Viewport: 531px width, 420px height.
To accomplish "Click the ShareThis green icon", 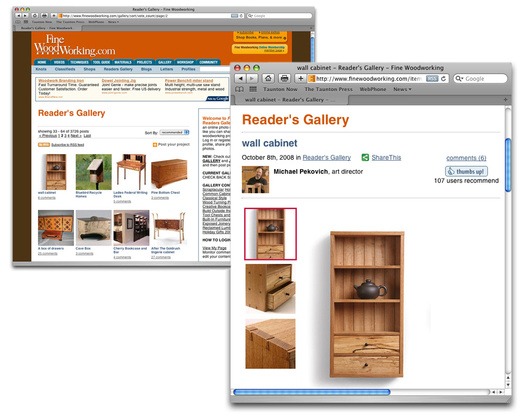I will coord(365,157).
